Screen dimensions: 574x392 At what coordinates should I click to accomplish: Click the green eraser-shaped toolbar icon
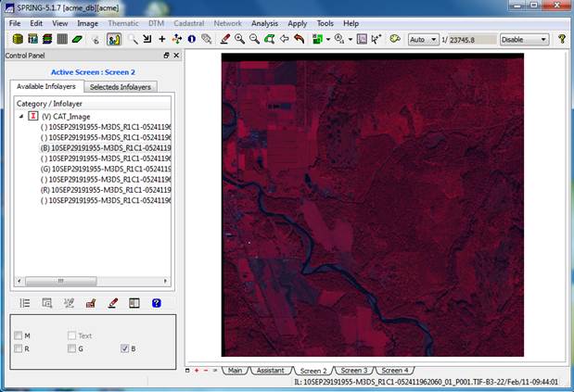click(x=77, y=39)
